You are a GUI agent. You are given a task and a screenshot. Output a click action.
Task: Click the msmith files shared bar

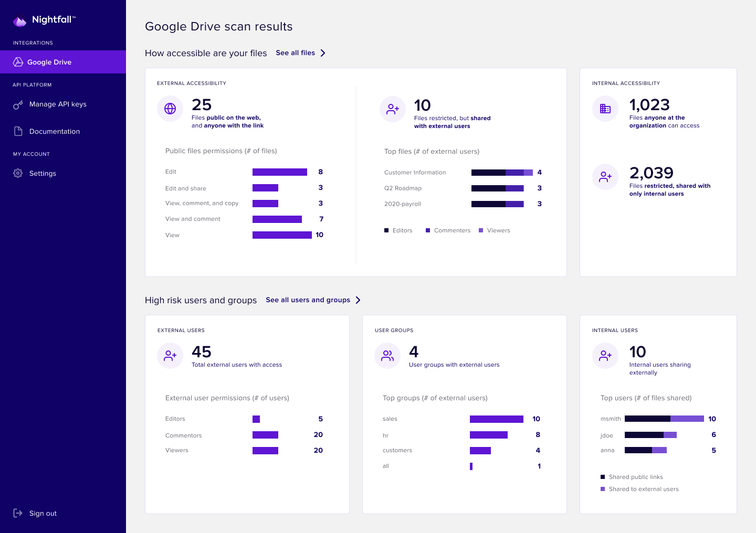coord(664,419)
